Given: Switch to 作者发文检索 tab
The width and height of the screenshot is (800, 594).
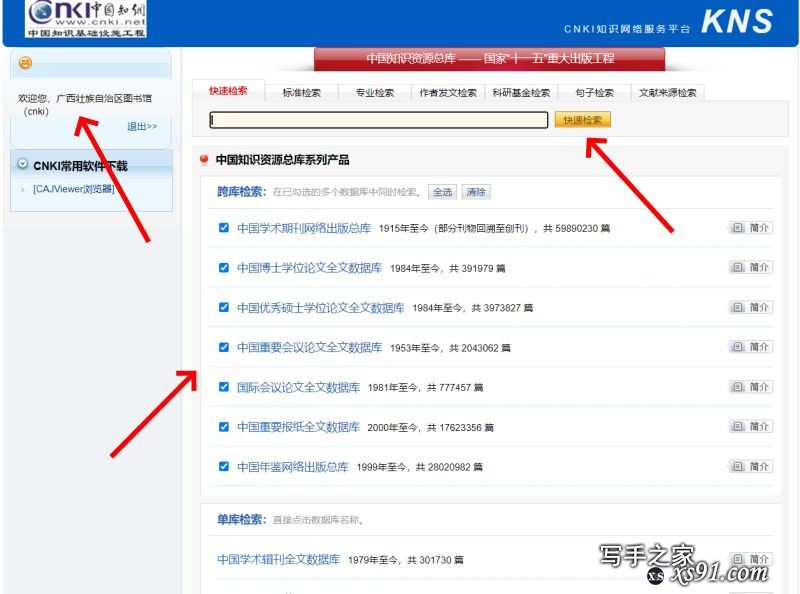Looking at the screenshot, I should (x=448, y=93).
